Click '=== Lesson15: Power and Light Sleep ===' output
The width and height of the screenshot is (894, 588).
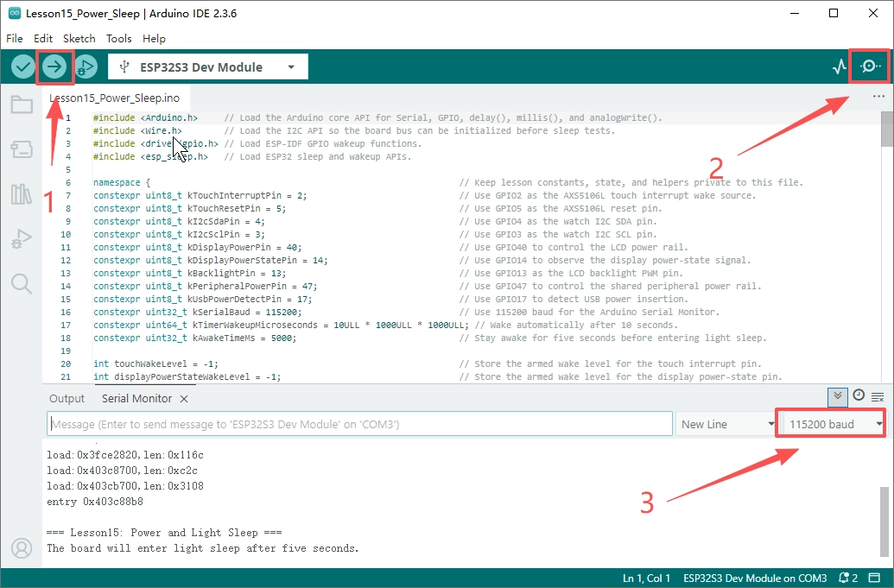(164, 532)
